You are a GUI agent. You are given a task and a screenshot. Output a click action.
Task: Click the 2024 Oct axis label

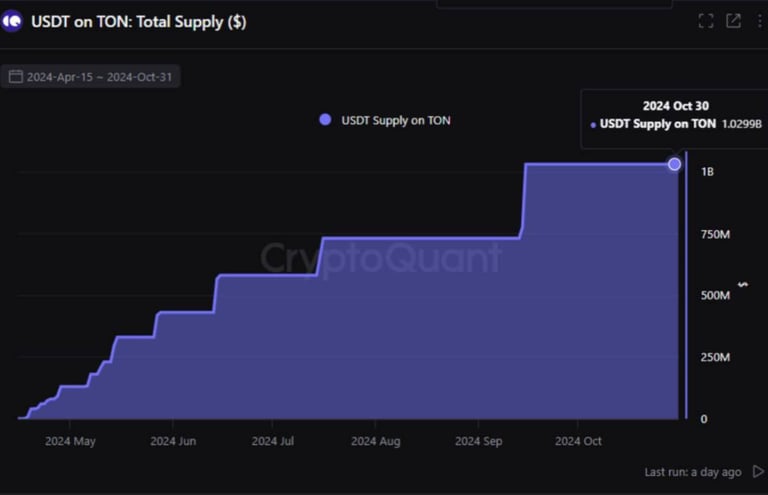[578, 441]
